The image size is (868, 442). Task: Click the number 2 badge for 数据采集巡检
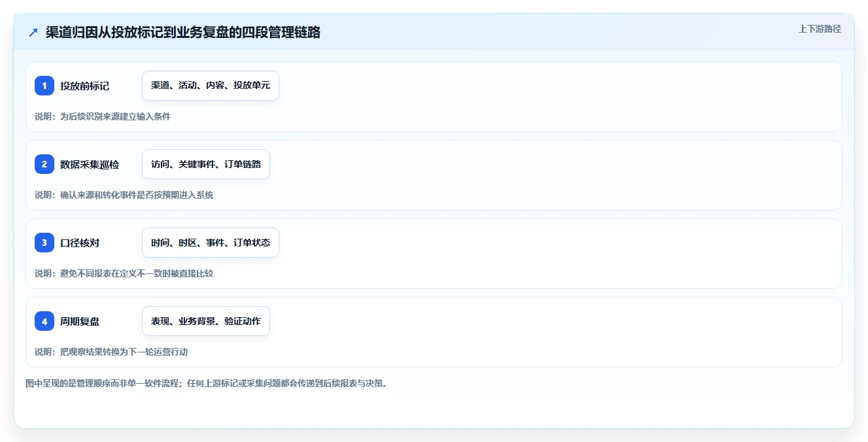tap(44, 164)
